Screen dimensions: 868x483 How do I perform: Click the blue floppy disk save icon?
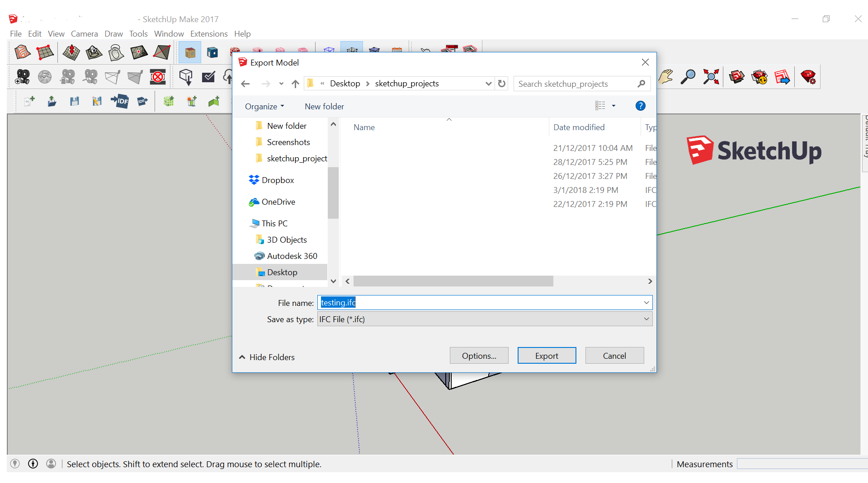pyautogui.click(x=75, y=101)
